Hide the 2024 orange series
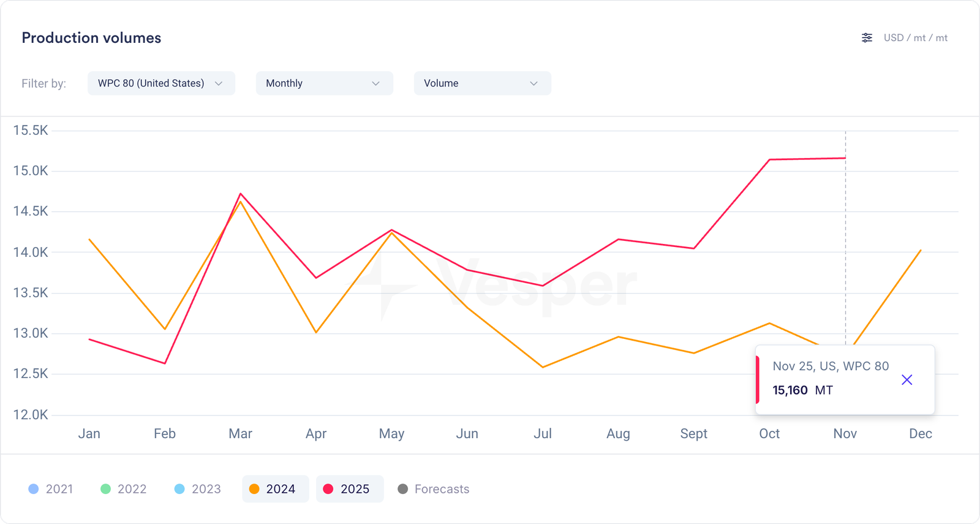This screenshot has height=524, width=980. pyautogui.click(x=275, y=489)
